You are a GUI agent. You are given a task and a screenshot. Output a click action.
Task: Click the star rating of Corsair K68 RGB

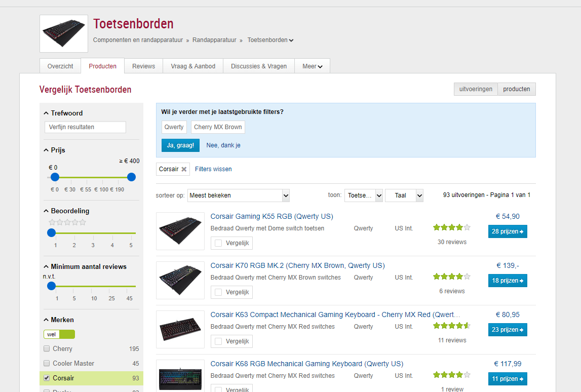click(x=452, y=375)
